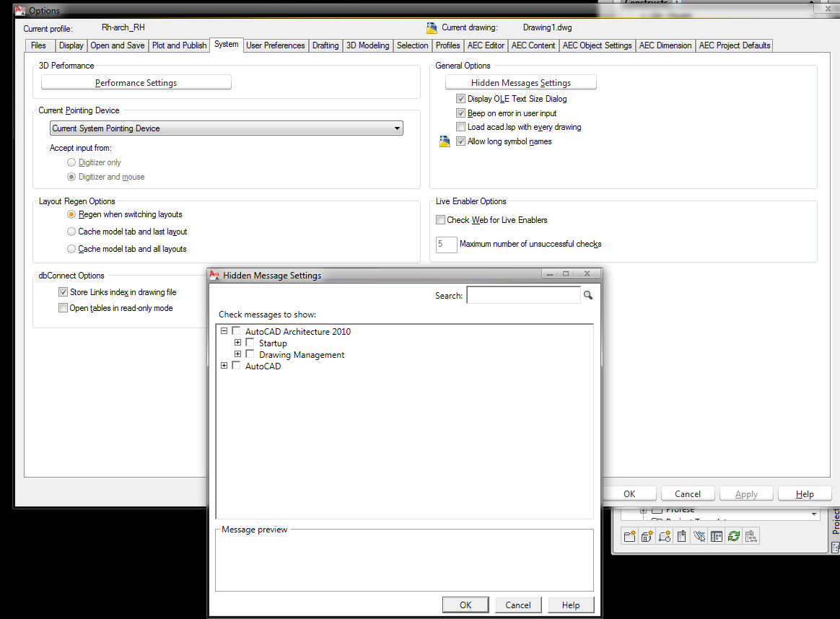The width and height of the screenshot is (840, 619).
Task: Click the repath hierarchy icon in Project Navigator
Action: [x=751, y=536]
